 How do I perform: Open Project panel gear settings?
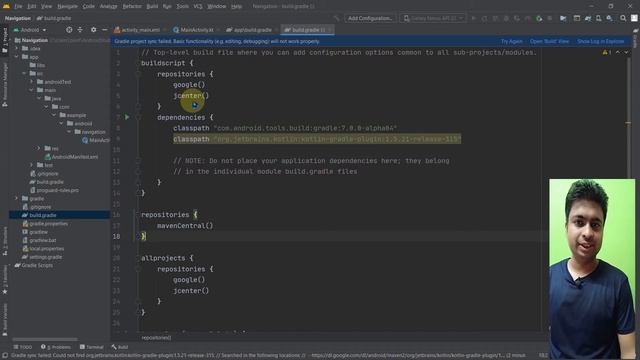pyautogui.click(x=93, y=30)
